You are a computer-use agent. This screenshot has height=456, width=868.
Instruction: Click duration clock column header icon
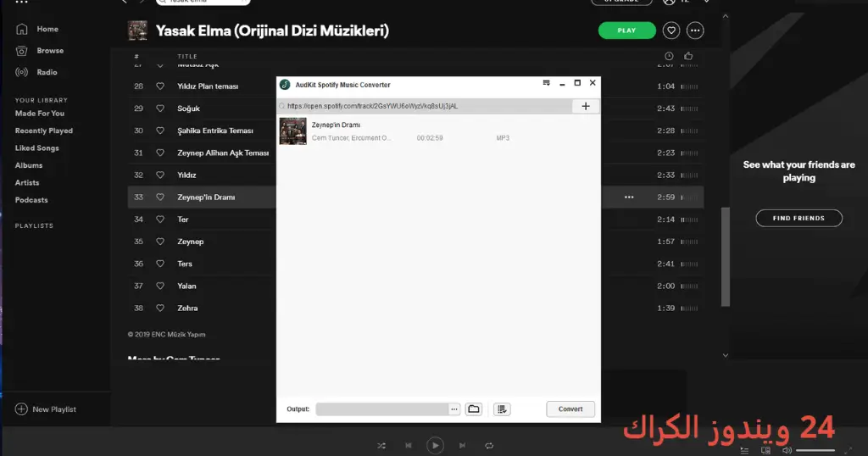point(669,56)
